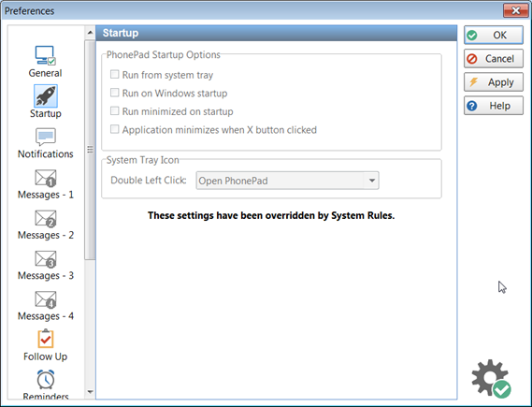532x407 pixels.
Task: Click the Apply button
Action: coord(494,82)
